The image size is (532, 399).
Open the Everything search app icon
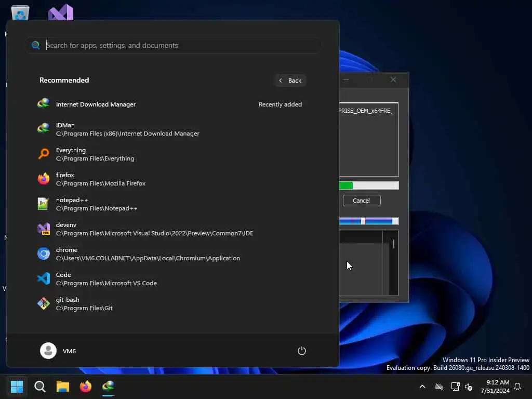tap(44, 154)
